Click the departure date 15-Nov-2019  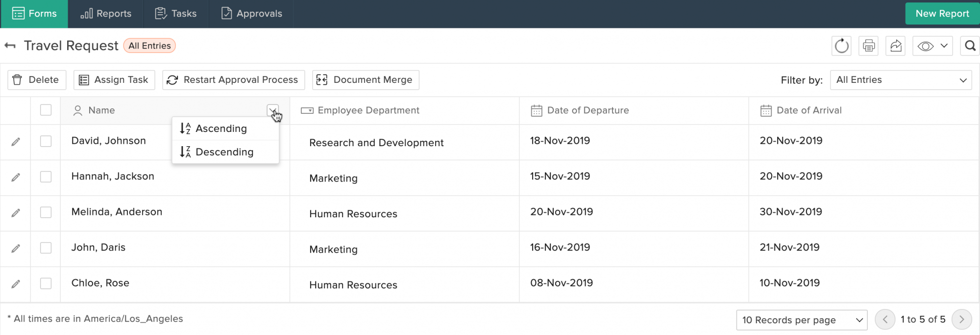(x=560, y=176)
